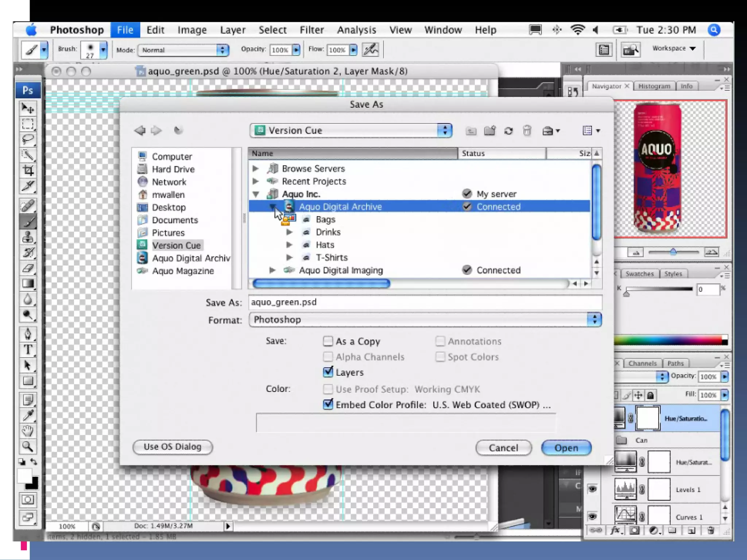Open the Version Cue location dropdown

tap(351, 131)
